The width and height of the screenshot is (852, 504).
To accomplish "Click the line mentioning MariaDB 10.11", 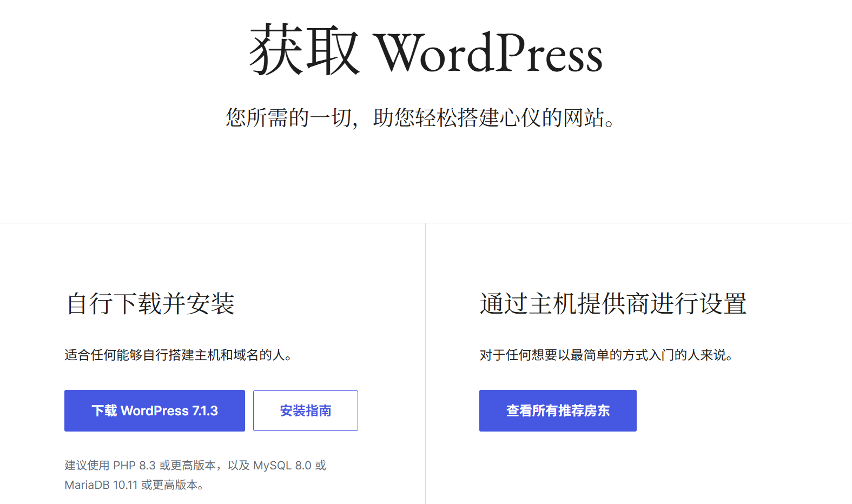I will tap(134, 485).
